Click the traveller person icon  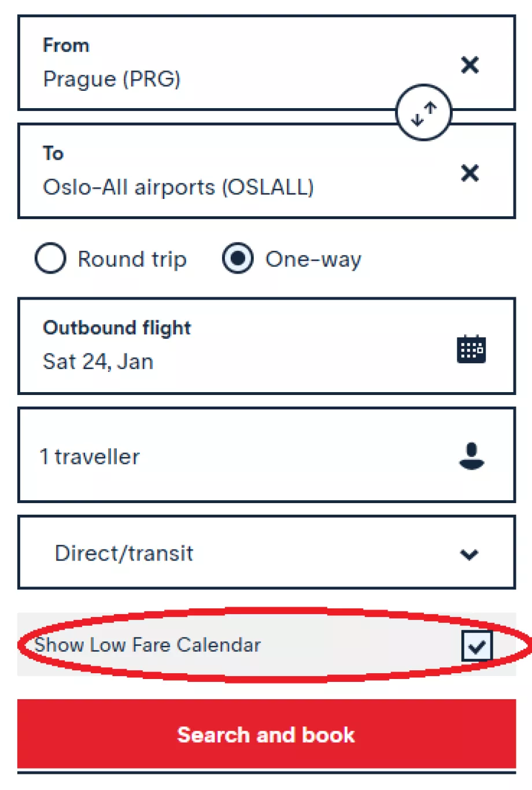(473, 456)
